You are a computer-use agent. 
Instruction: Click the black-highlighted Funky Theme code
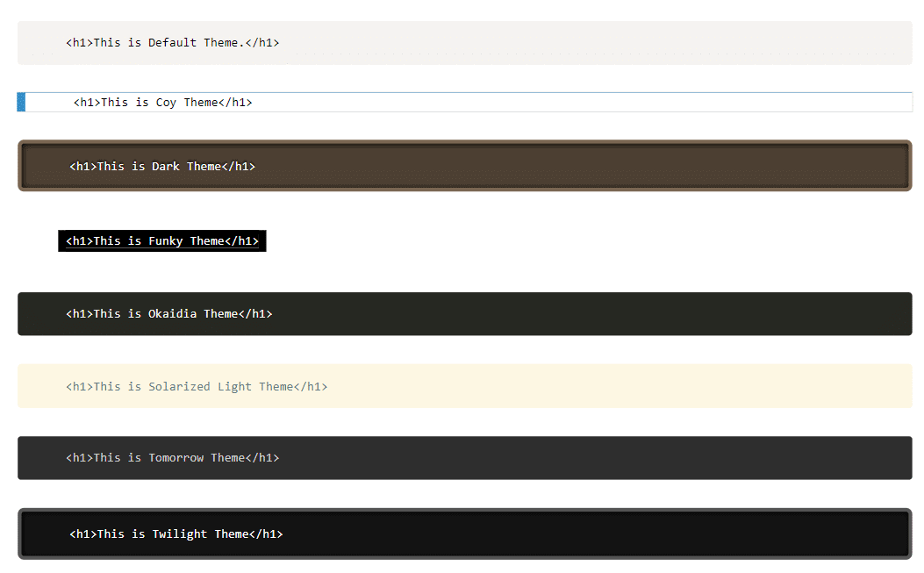pos(161,241)
